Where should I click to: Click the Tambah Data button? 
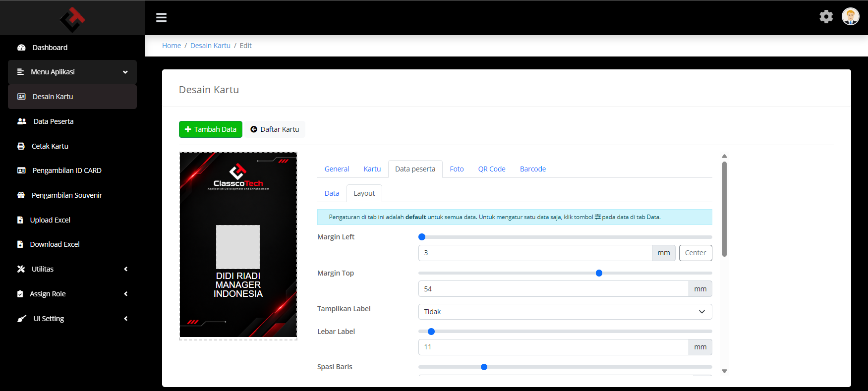[x=211, y=129]
